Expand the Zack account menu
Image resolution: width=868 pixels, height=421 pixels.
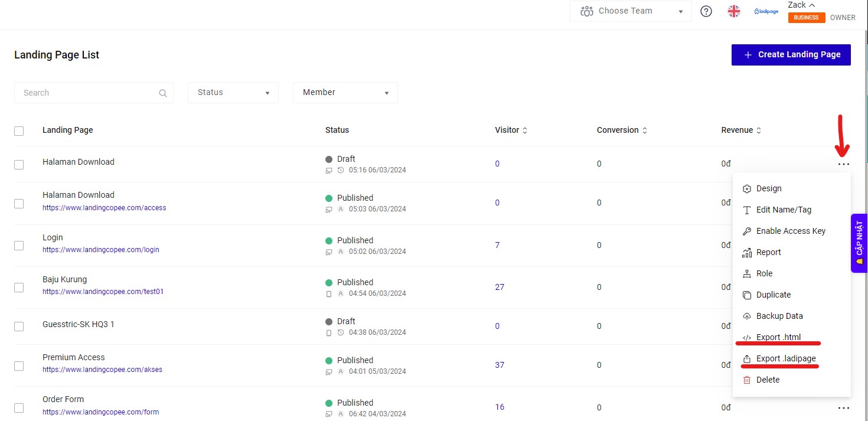tap(801, 5)
